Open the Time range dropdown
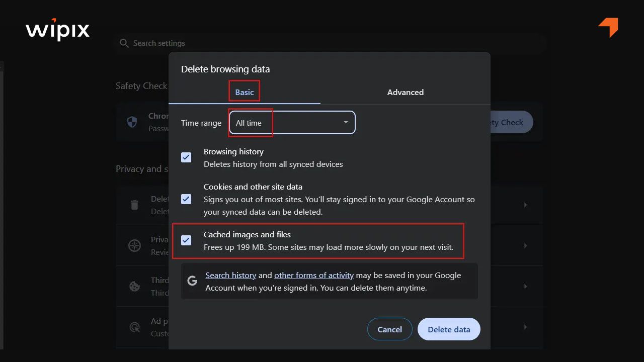Image resolution: width=644 pixels, height=362 pixels. [x=292, y=123]
